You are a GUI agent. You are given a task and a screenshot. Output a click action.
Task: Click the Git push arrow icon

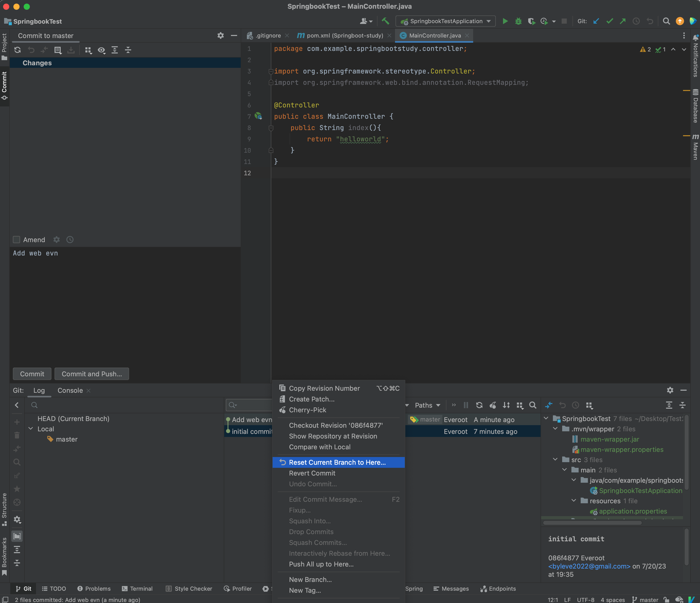(623, 21)
